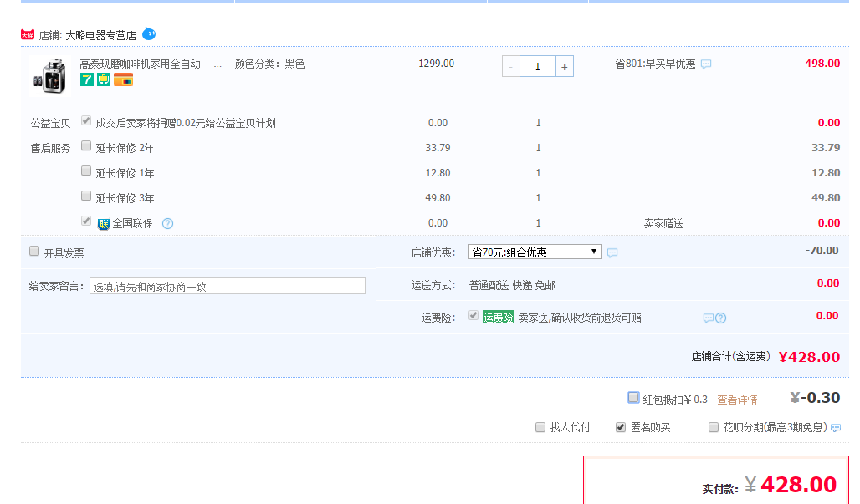
Task: Open the product title 高泰现磨咖啡机 link
Action: pos(151,64)
